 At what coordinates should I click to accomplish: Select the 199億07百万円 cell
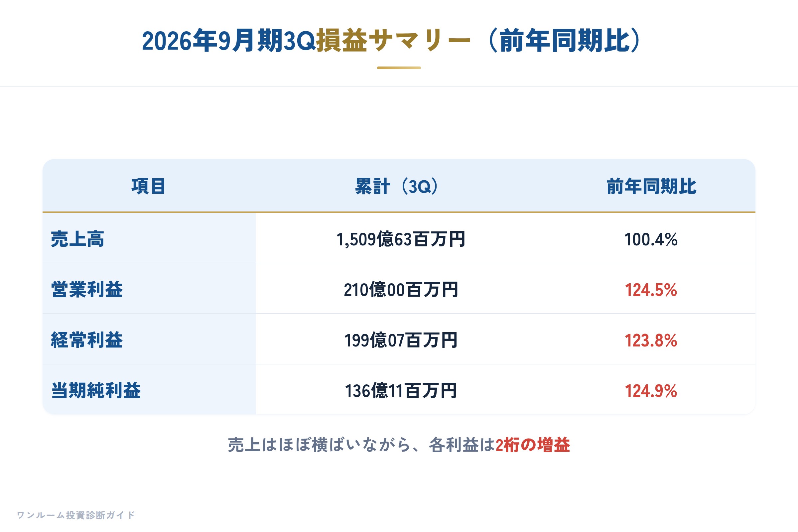click(401, 340)
